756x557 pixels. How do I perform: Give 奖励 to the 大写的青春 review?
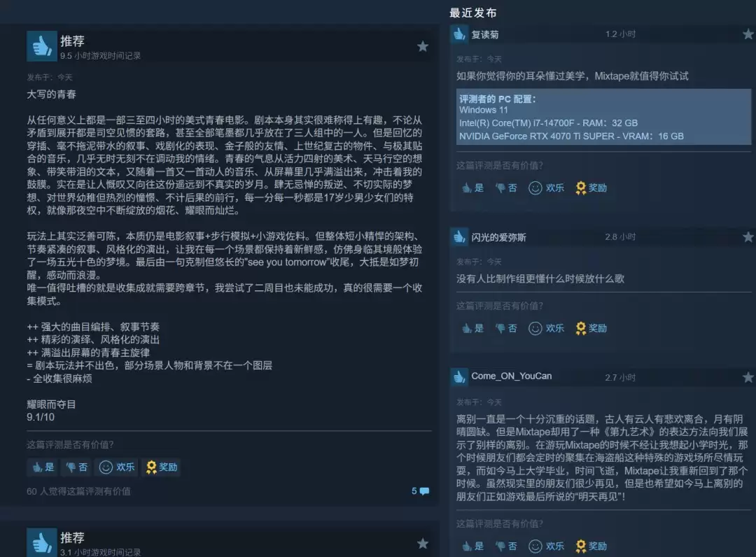click(x=161, y=467)
